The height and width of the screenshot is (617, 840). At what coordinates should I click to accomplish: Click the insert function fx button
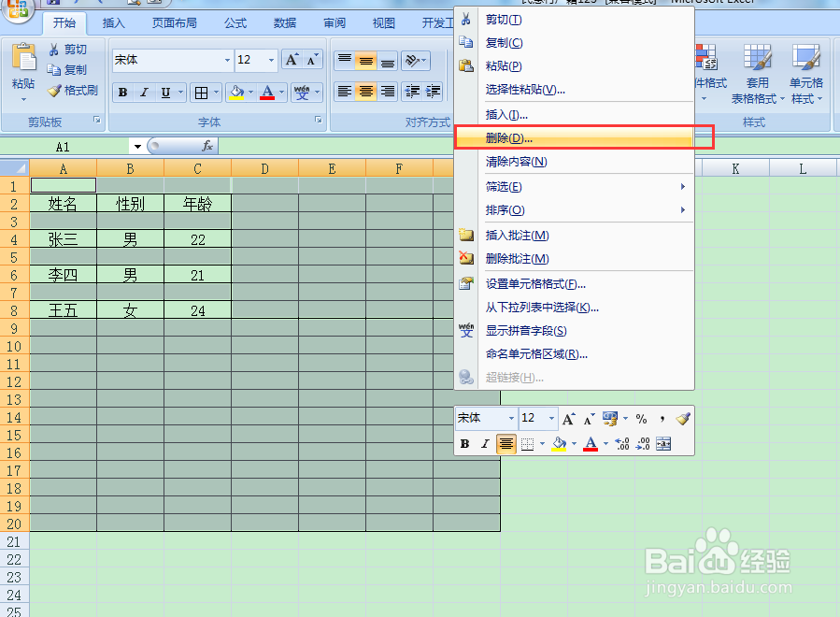click(x=207, y=146)
